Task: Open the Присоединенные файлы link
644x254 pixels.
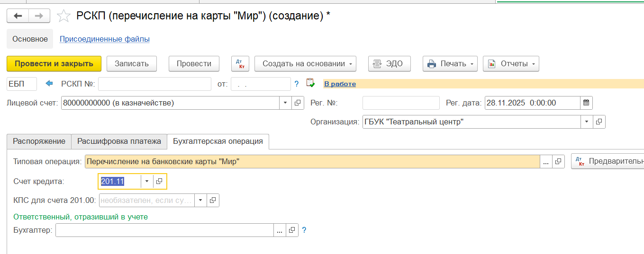Action: coord(105,39)
